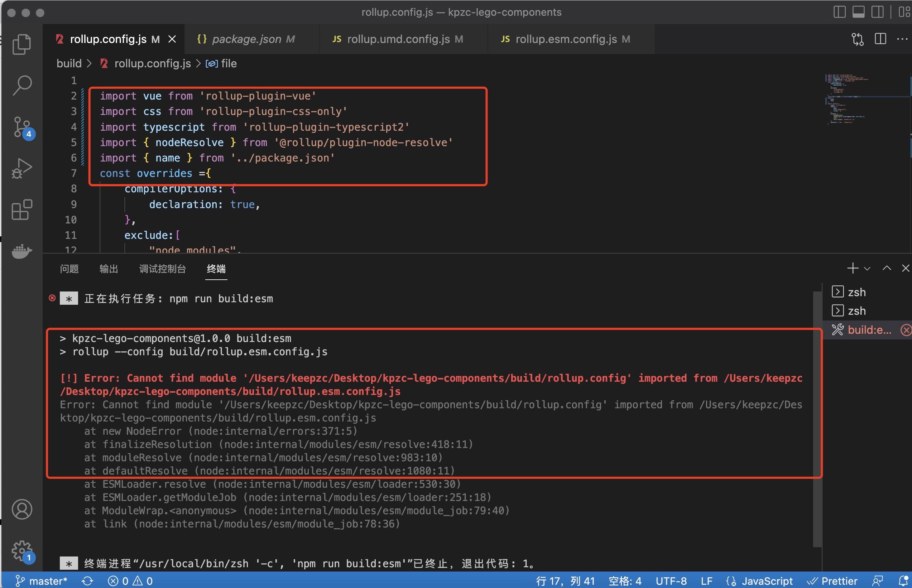
Task: Open changes compare icon in editor toolbar
Action: [858, 39]
